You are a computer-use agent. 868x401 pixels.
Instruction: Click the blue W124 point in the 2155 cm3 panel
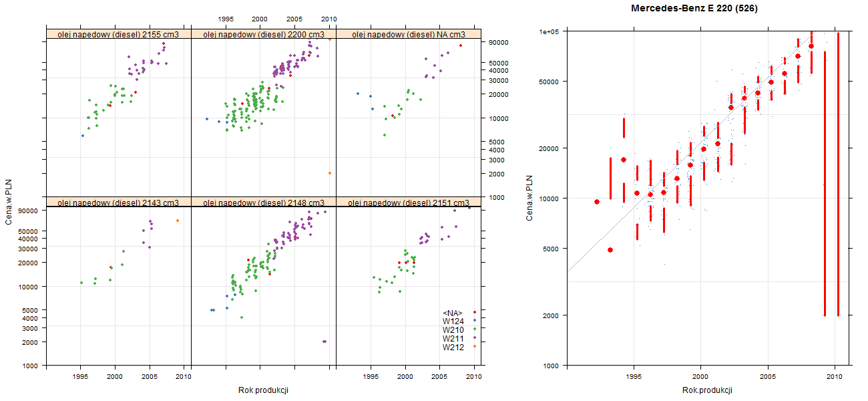click(83, 136)
